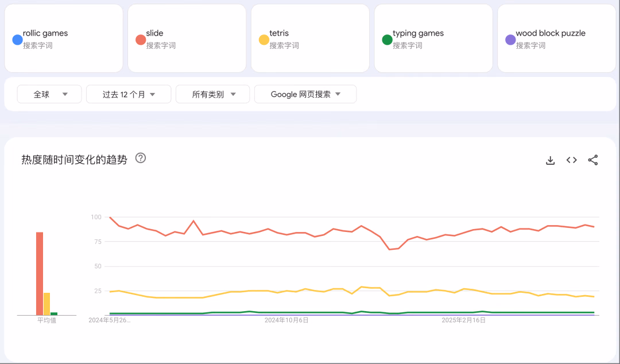Click the 2025年2月16日 axis date
The height and width of the screenshot is (364, 620).
(x=463, y=320)
